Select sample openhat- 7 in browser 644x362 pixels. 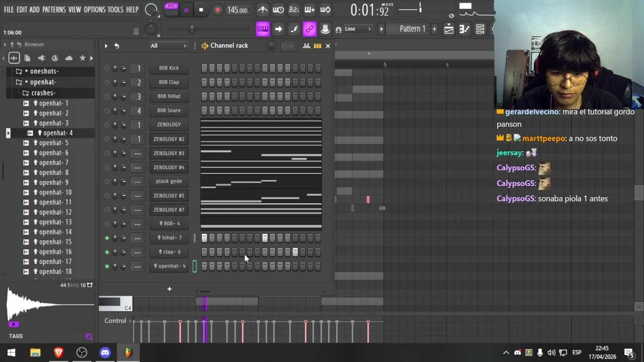tap(53, 162)
